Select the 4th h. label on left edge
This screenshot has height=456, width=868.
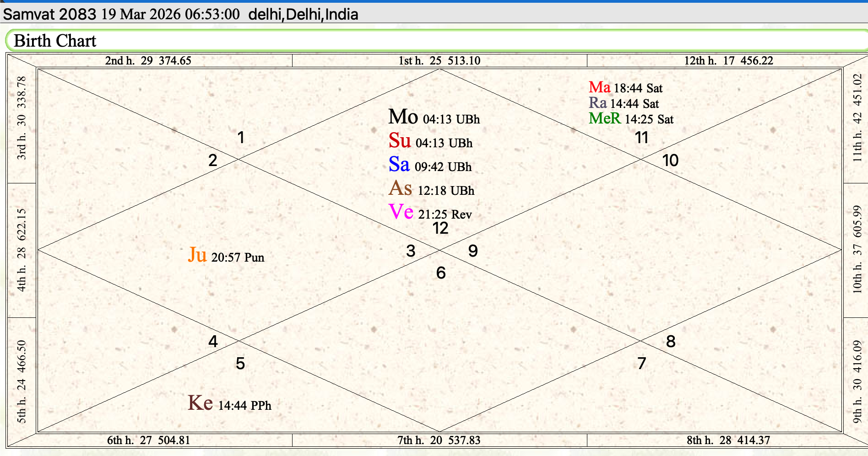22,250
